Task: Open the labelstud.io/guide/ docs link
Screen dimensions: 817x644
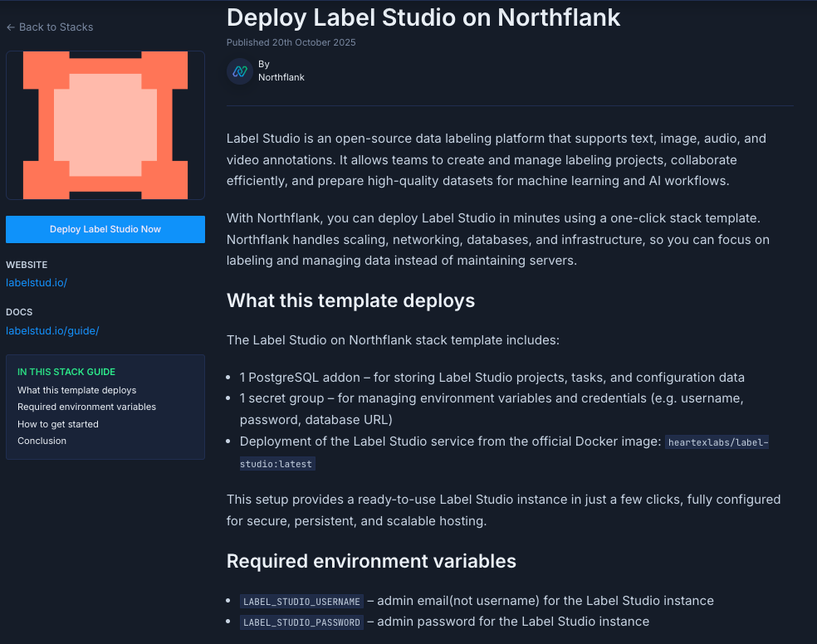Action: tap(52, 331)
